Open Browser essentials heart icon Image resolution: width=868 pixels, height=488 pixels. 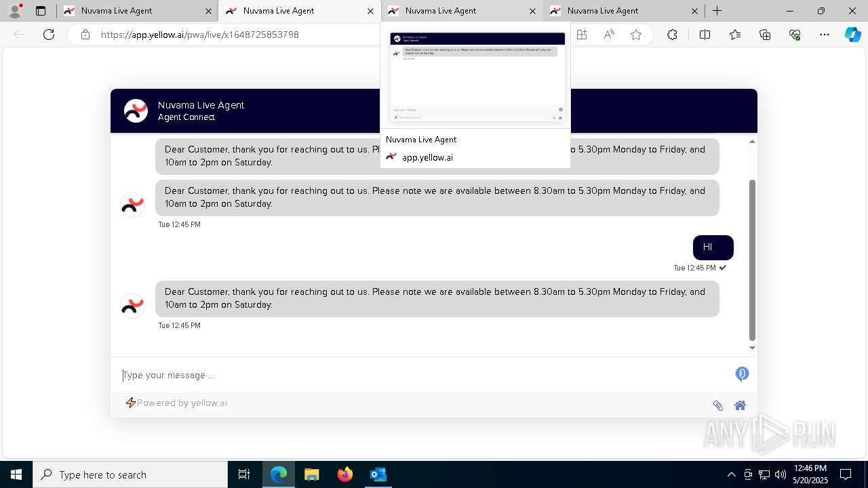click(795, 35)
